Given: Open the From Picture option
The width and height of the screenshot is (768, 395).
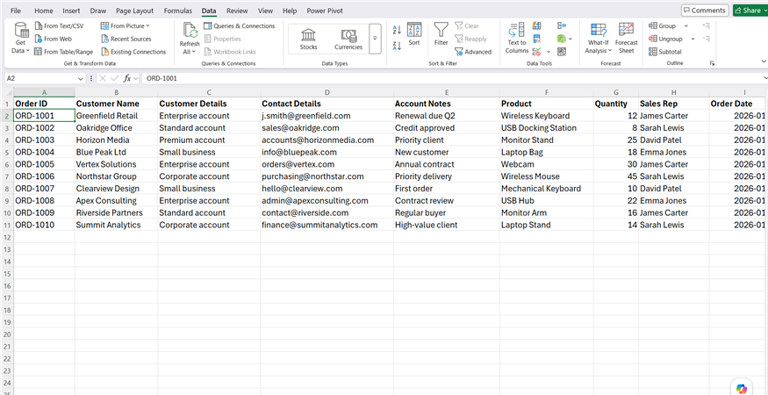Looking at the screenshot, I should 125,25.
